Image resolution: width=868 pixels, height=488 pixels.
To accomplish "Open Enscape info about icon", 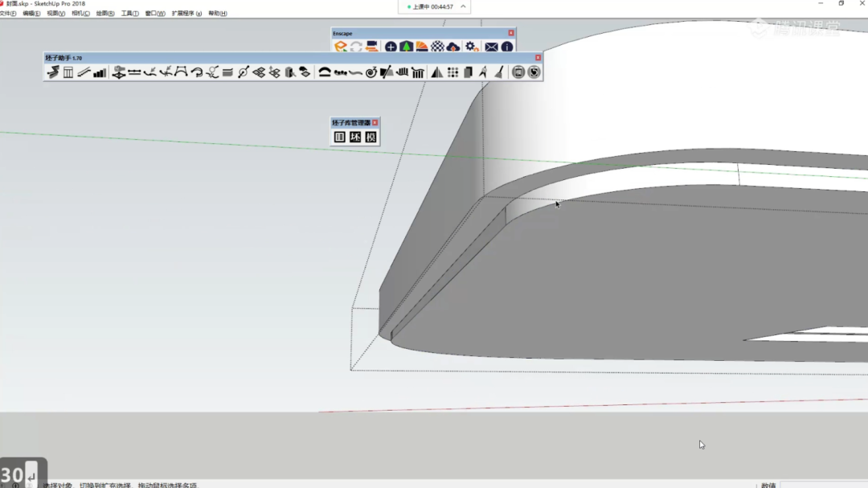I will (507, 47).
